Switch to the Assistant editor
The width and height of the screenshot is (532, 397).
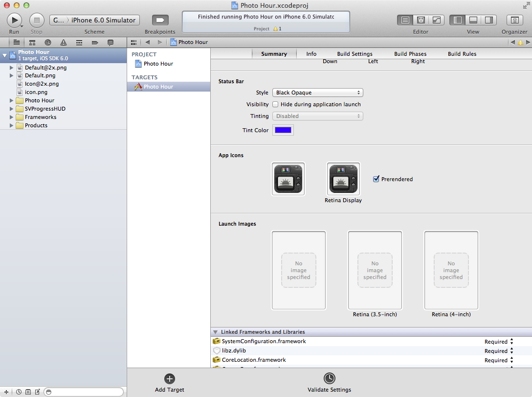pos(421,20)
